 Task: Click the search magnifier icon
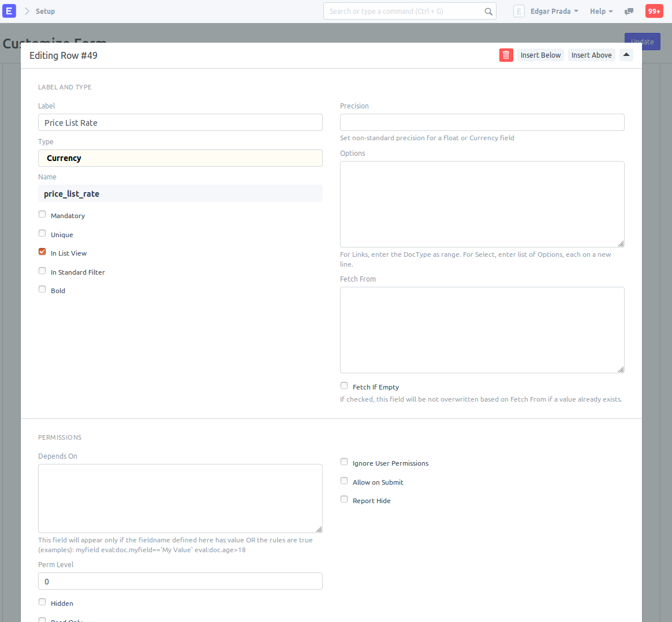click(488, 12)
